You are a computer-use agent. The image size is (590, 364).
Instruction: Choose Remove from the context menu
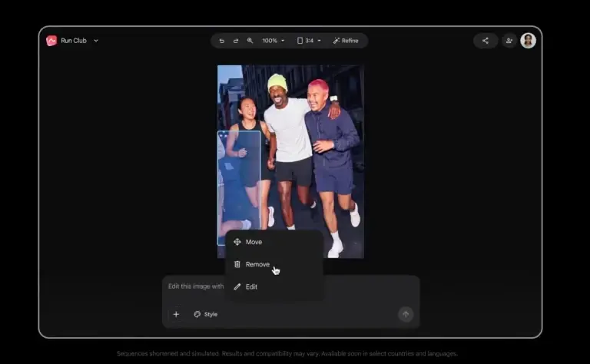click(275, 264)
